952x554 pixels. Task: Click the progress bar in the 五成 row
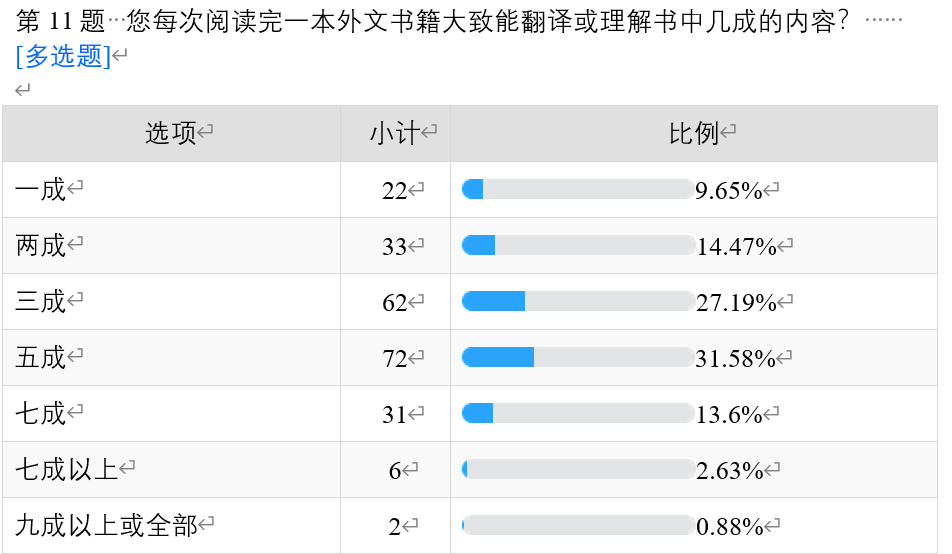(577, 357)
